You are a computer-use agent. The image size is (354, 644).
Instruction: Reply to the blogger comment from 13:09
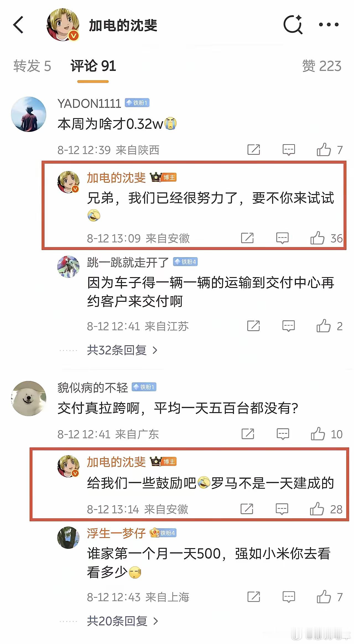[282, 238]
